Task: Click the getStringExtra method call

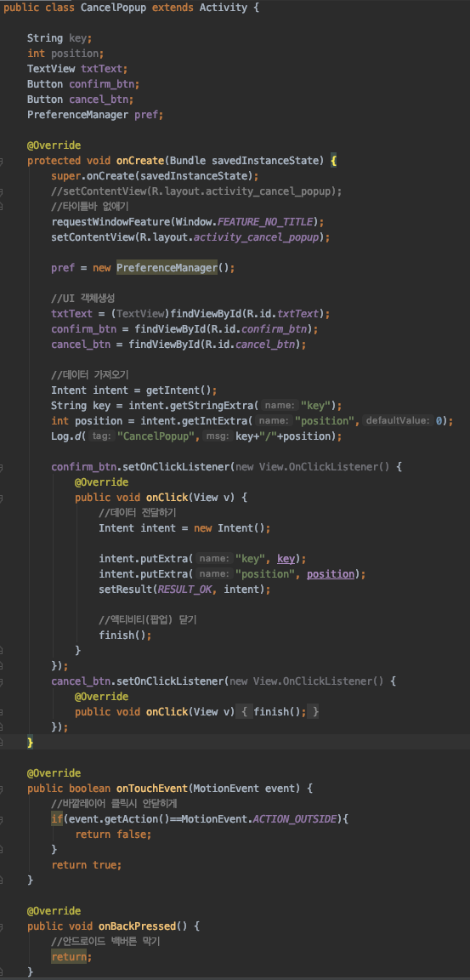Action: coord(213,406)
